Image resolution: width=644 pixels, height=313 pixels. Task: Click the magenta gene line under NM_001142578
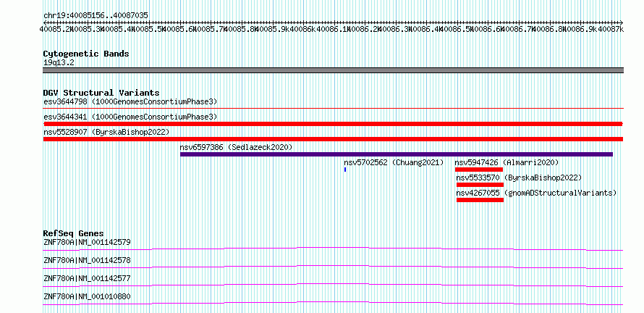333,267
